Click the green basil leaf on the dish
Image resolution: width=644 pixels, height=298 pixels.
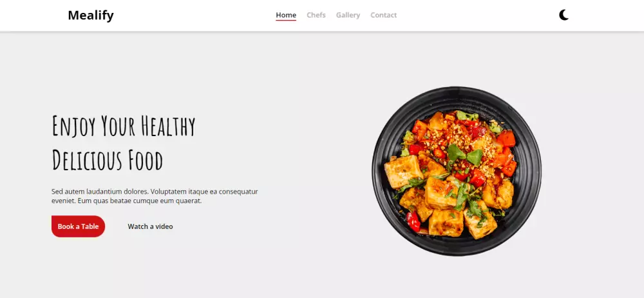[456, 153]
